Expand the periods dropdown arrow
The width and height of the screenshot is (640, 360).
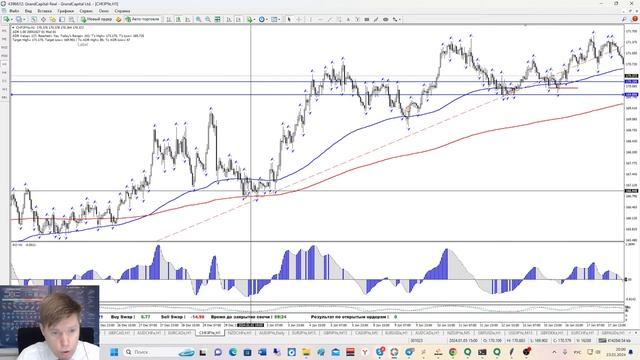click(267, 19)
